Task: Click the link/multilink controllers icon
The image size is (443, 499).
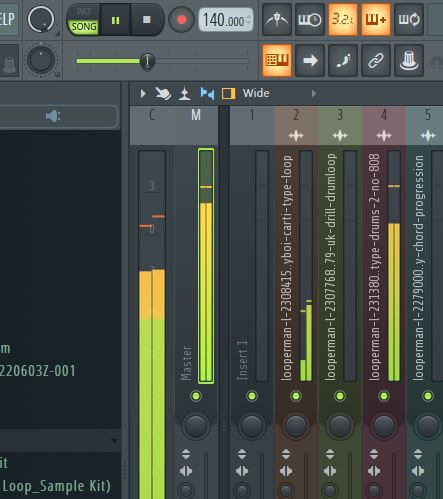Action: pyautogui.click(x=376, y=61)
